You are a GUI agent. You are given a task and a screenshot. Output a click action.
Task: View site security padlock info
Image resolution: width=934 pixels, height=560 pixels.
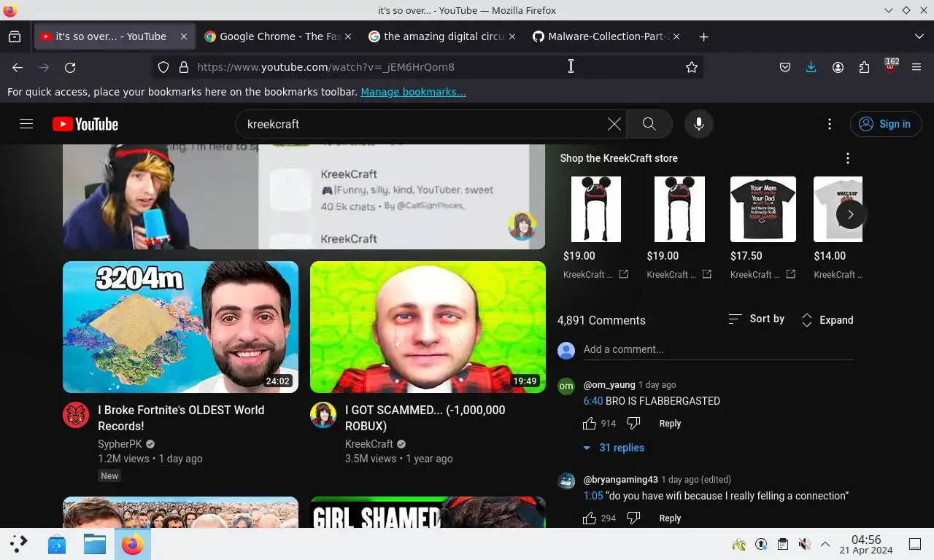[184, 67]
